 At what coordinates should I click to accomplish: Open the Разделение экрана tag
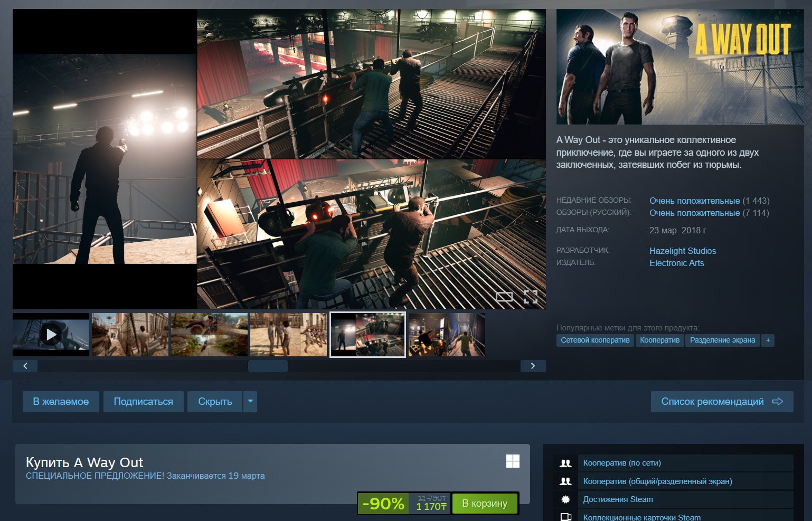click(722, 340)
